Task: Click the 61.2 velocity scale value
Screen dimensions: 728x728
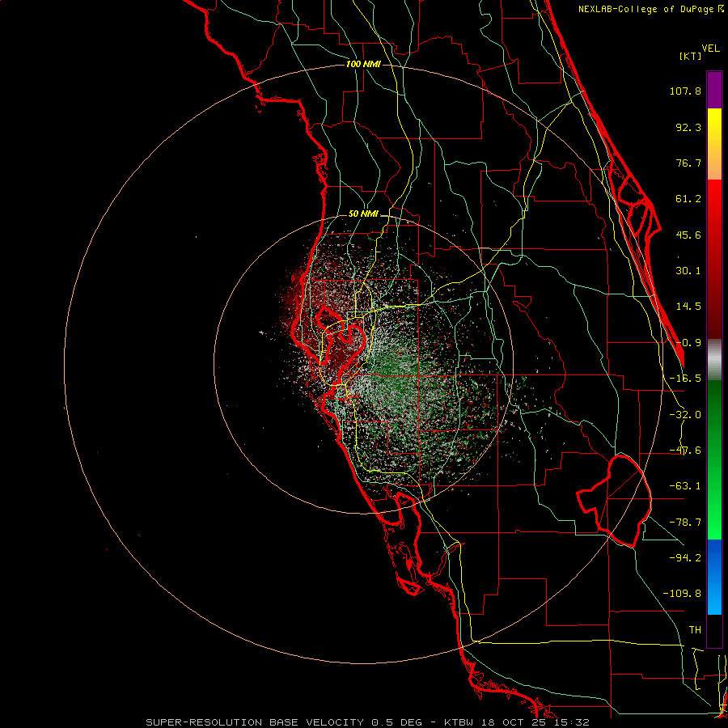Action: tap(688, 199)
